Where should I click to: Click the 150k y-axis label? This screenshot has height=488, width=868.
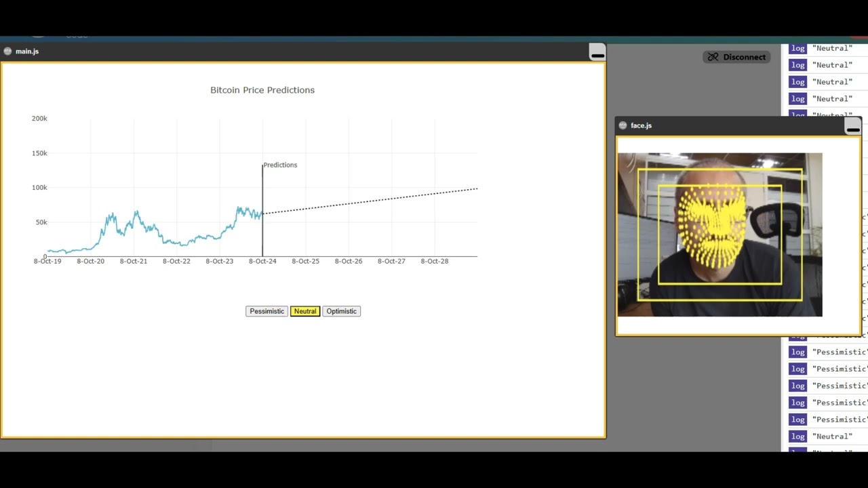[39, 153]
